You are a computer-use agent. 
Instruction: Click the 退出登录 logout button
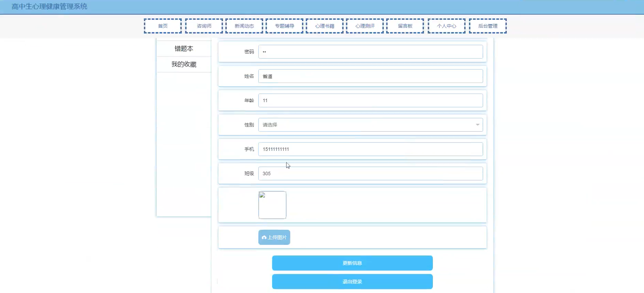point(352,282)
